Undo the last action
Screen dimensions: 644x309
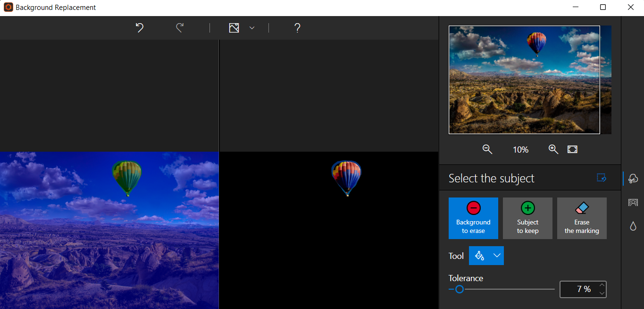(140, 28)
